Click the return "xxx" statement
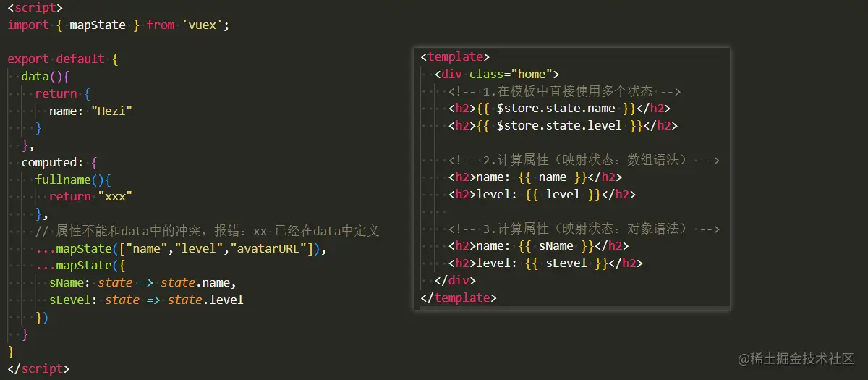This screenshot has height=380, width=868. tap(91, 196)
